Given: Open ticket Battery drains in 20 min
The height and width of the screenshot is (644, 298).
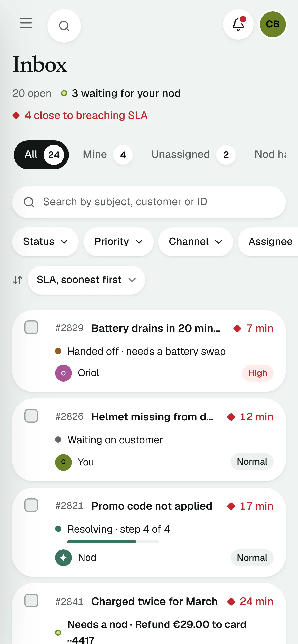Looking at the screenshot, I should click(156, 328).
